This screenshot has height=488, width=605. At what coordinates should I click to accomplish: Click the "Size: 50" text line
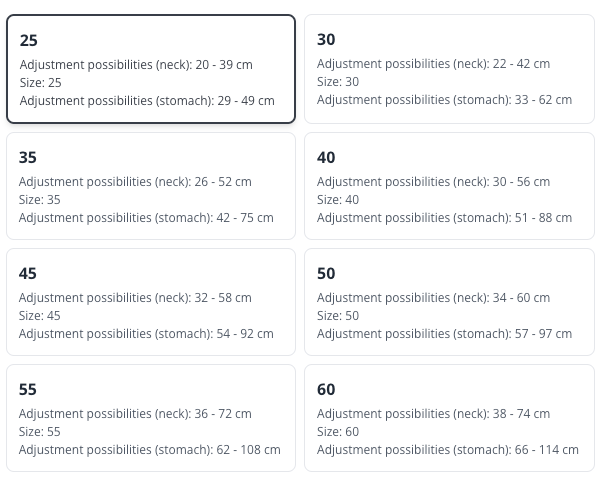click(338, 316)
